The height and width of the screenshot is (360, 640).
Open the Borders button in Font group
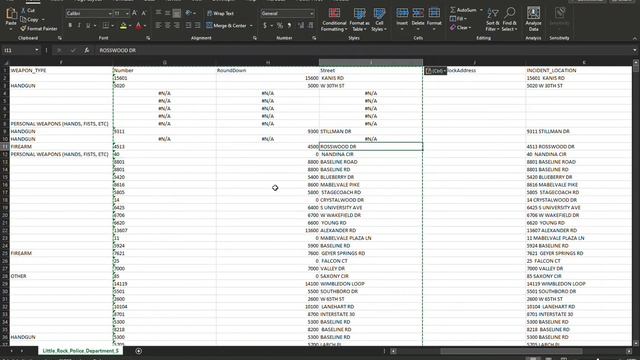pos(106,26)
